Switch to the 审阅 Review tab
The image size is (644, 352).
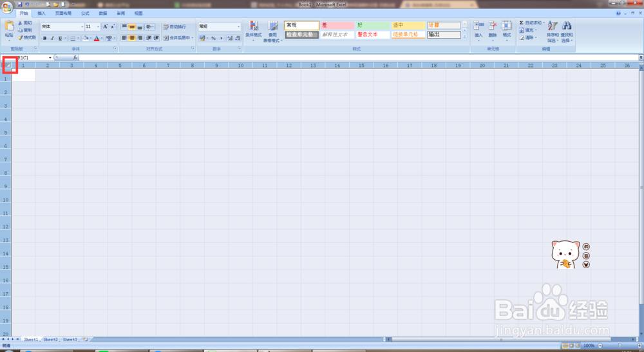point(120,14)
